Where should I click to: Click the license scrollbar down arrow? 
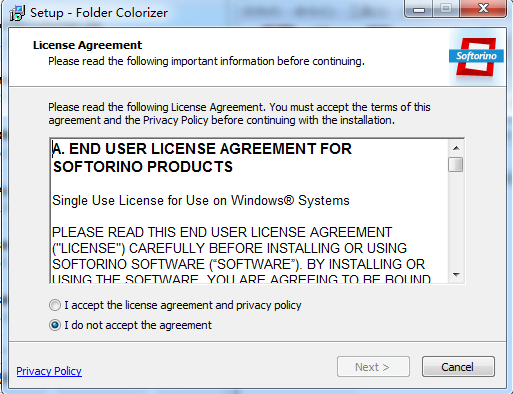(456, 275)
